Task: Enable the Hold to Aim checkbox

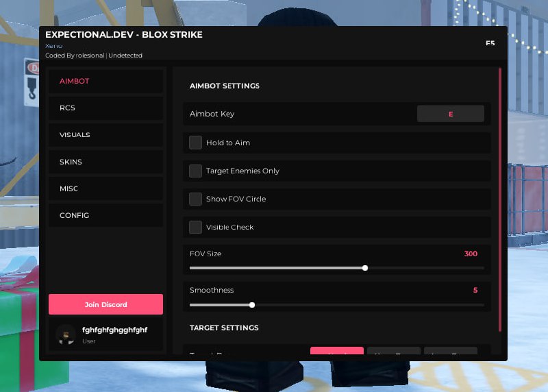Action: click(x=195, y=143)
